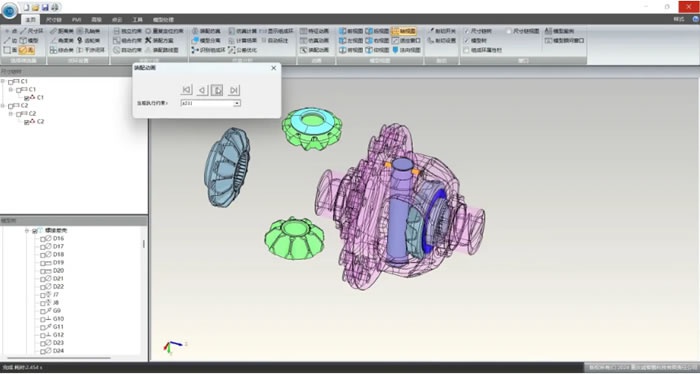The height and width of the screenshot is (374, 700).
Task: Select the 模型分离 blue cube icon
Action: point(195,41)
